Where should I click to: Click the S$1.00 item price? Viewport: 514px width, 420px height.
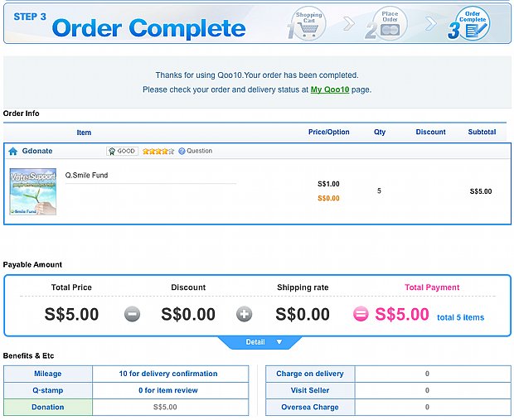[328, 184]
